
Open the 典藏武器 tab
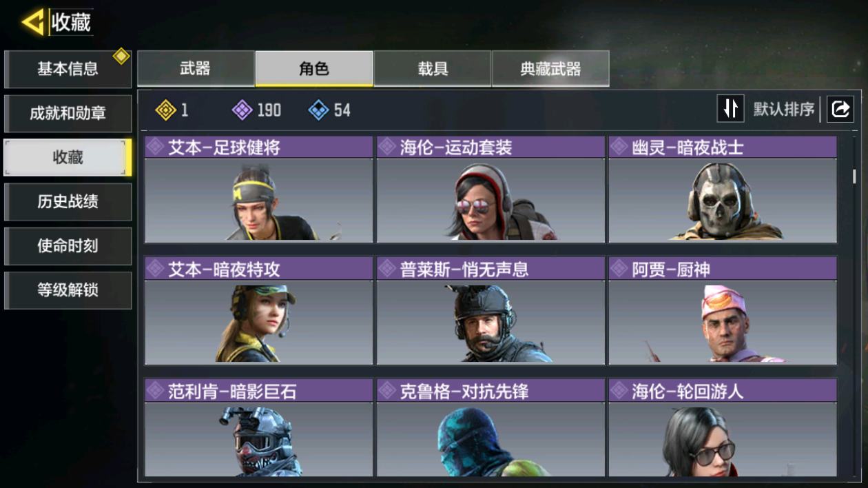point(550,68)
